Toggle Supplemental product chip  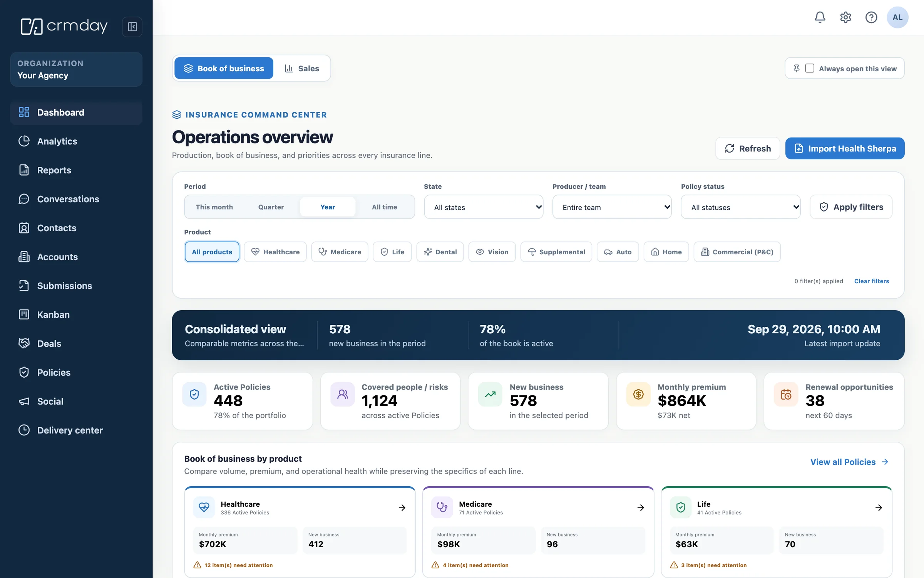click(x=556, y=252)
